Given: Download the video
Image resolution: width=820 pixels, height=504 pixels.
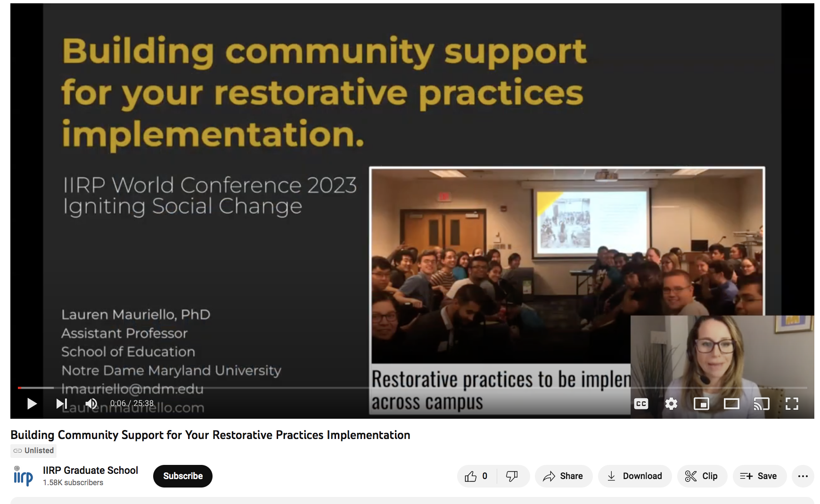Looking at the screenshot, I should coord(635,476).
